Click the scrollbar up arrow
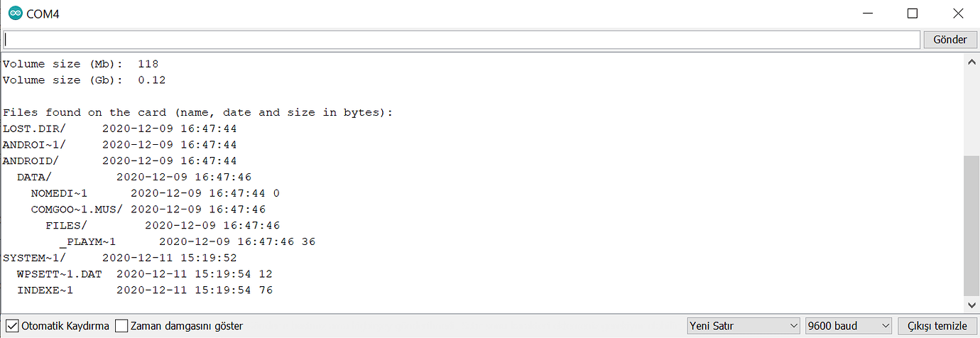This screenshot has width=980, height=338. tap(971, 62)
